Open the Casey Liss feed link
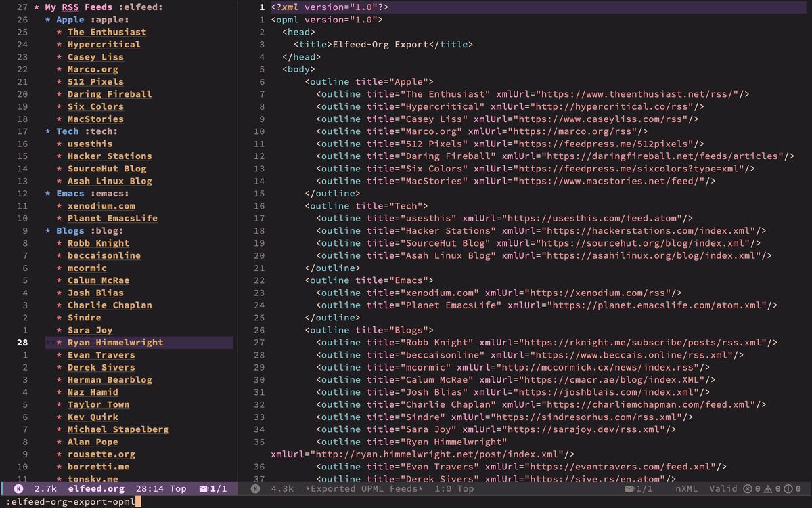 [x=95, y=57]
